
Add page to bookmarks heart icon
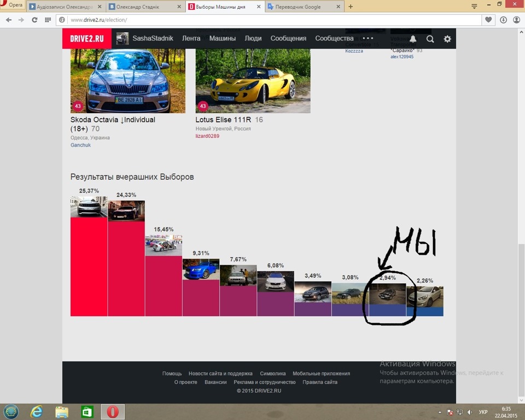pos(488,20)
